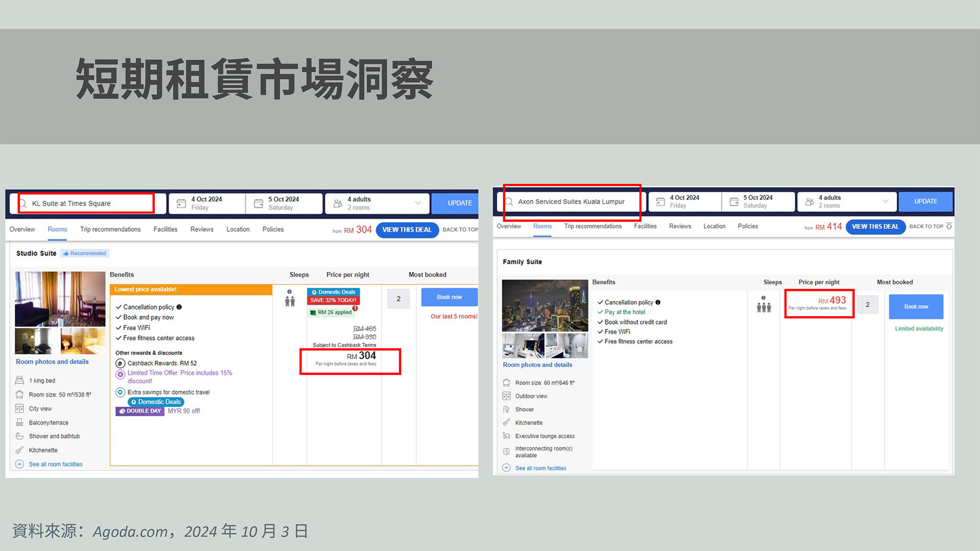
Task: Click the Outdoor view icon in Family Suite
Action: pos(506,396)
